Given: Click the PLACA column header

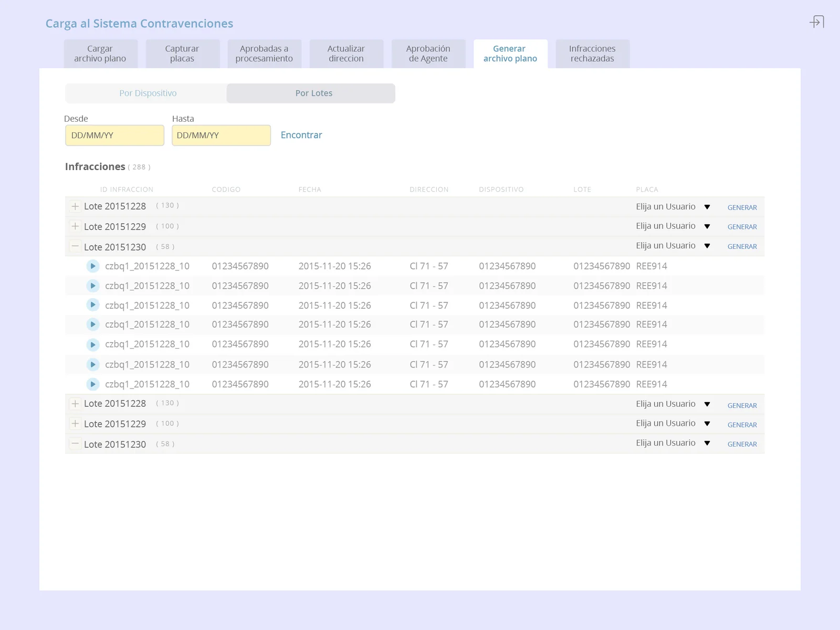Looking at the screenshot, I should pos(647,190).
